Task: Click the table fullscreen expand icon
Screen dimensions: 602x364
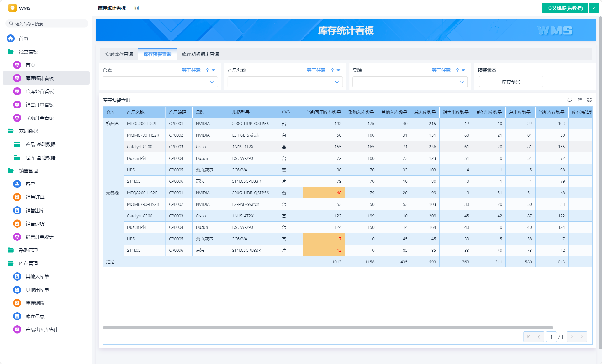Action: (x=589, y=100)
